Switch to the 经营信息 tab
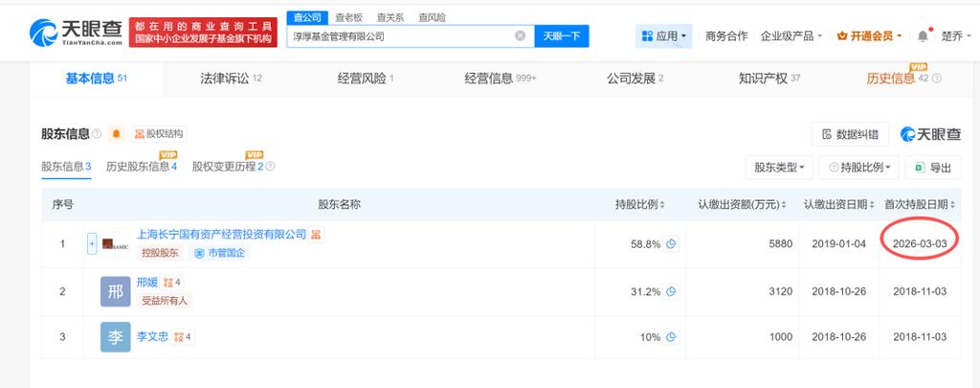The height and width of the screenshot is (388, 980). 501,79
